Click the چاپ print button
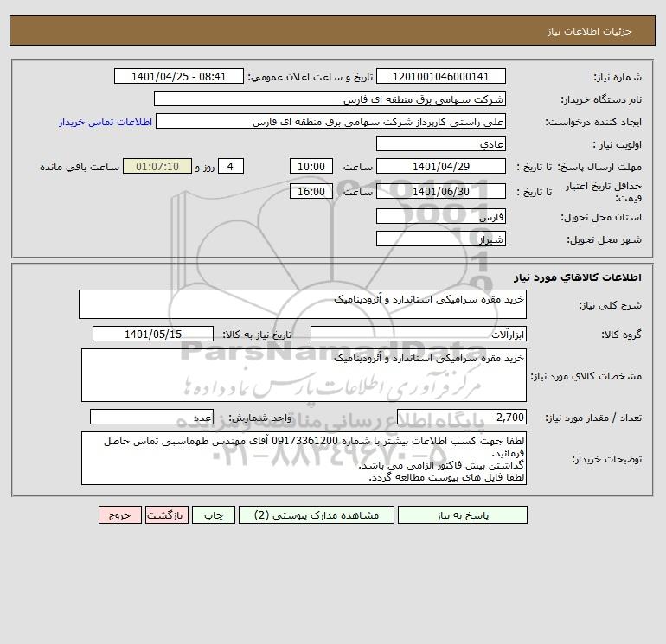The image size is (666, 644). [x=214, y=515]
